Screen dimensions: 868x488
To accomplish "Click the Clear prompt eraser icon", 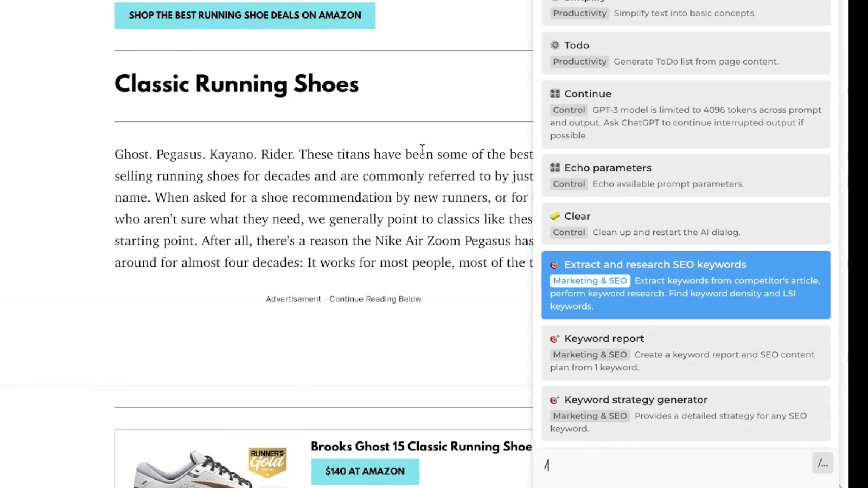I will (554, 216).
